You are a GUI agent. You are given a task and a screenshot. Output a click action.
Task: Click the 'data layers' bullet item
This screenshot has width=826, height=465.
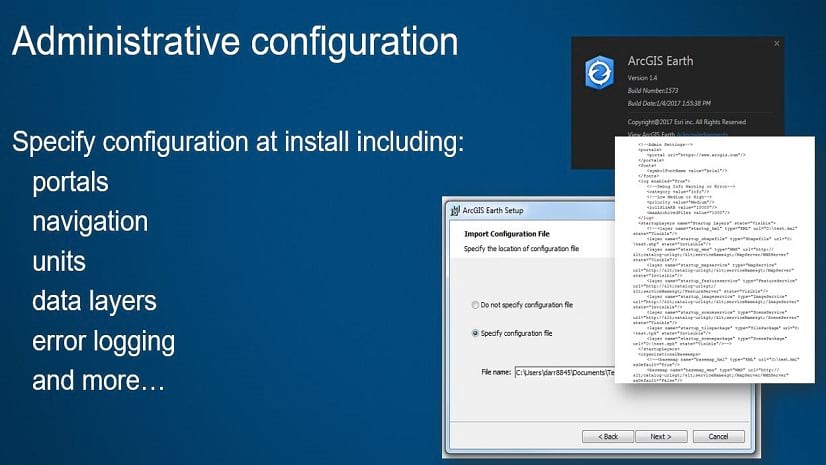[94, 302]
